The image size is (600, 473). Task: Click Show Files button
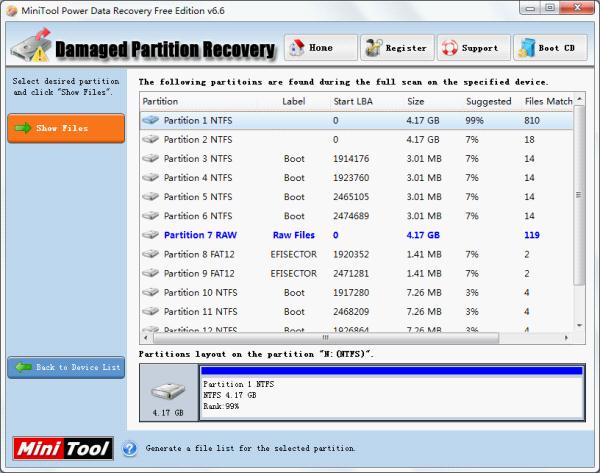[66, 128]
